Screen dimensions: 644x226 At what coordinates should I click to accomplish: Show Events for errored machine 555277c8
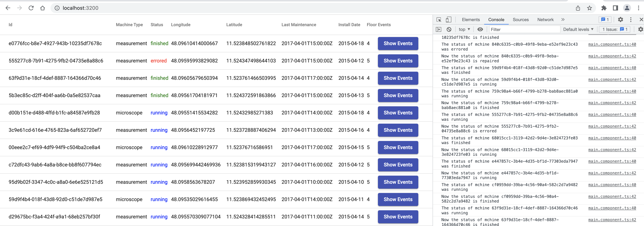[x=398, y=61]
